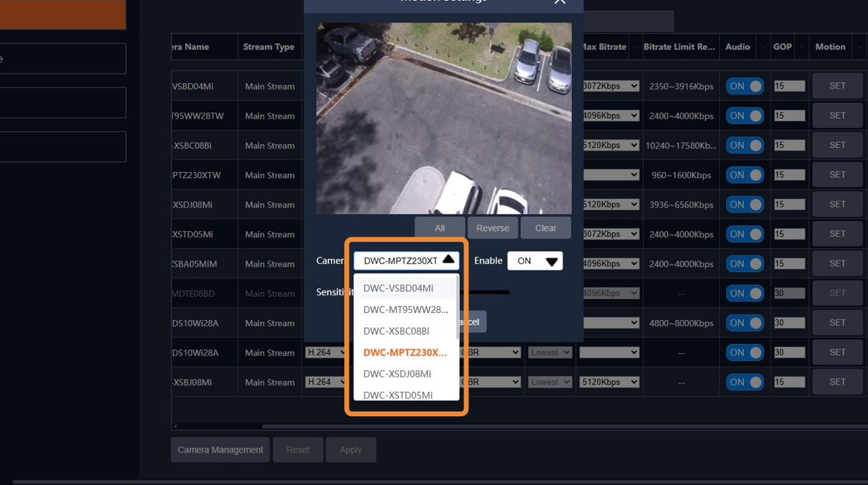The width and height of the screenshot is (868, 485).
Task: Open Max Bitrate dropdown for VSBD04Mi row
Action: pos(611,86)
